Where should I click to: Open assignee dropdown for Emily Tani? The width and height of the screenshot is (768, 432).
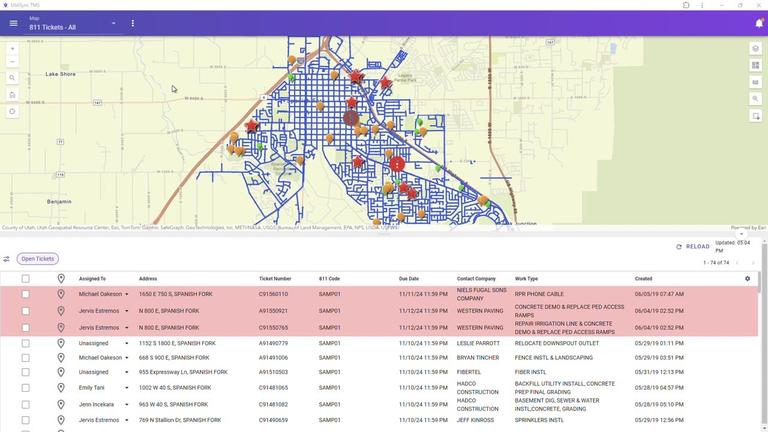[x=127, y=388]
